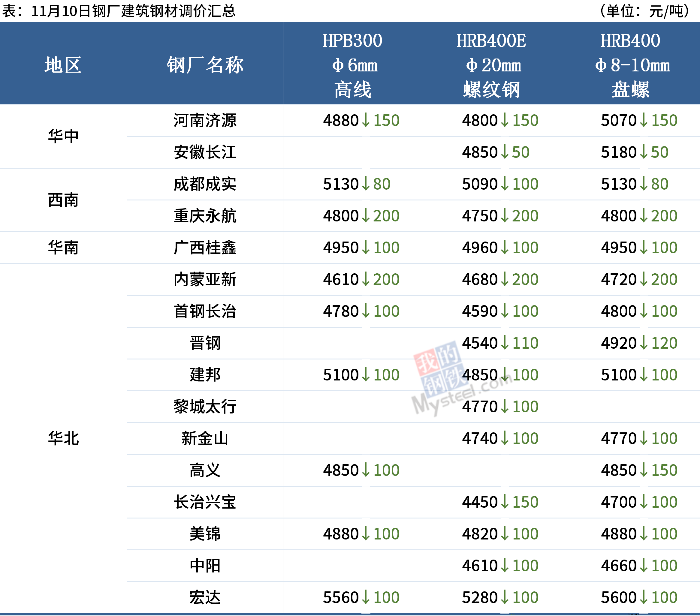Select the 华北 region cell
This screenshot has height=616, width=700.
[x=63, y=439]
